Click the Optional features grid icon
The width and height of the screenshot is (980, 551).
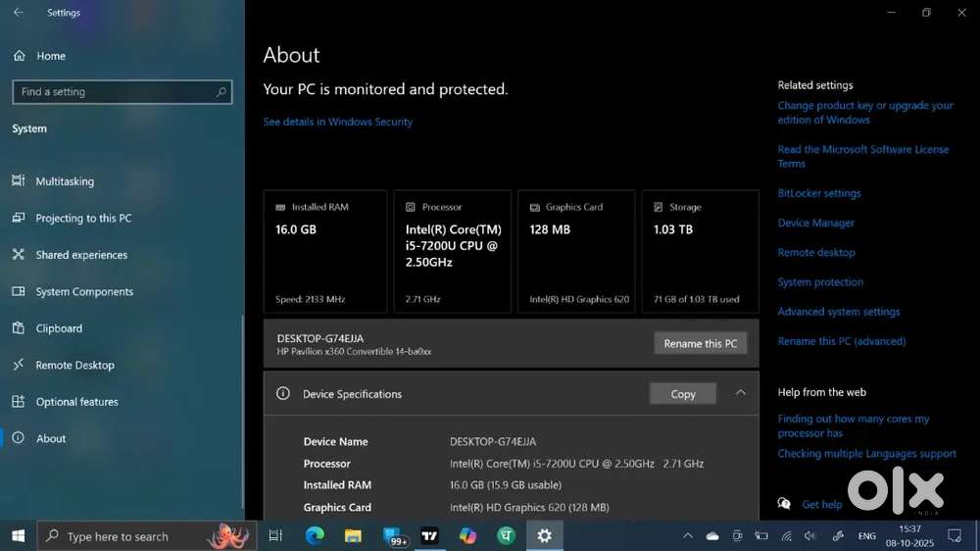coord(18,401)
